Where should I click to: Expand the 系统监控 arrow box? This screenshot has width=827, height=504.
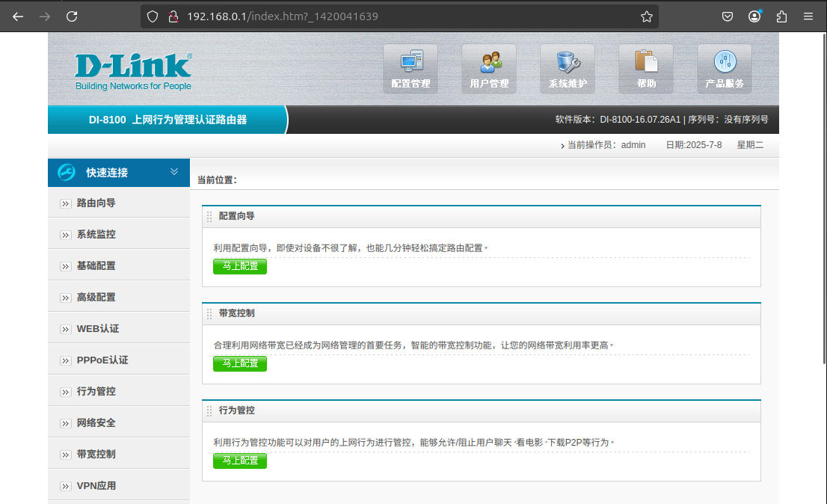point(65,235)
